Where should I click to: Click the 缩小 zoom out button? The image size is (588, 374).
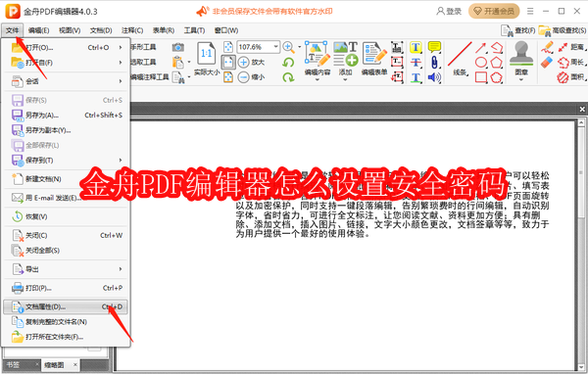pyautogui.click(x=251, y=77)
